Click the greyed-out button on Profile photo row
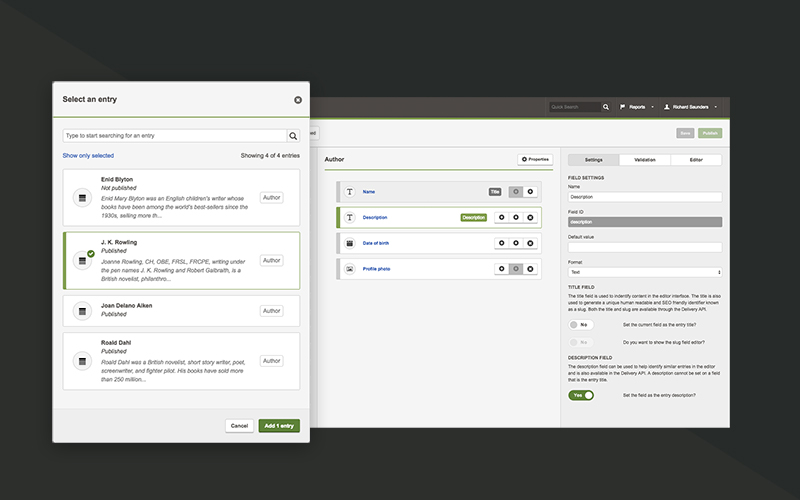This screenshot has height=500, width=800. (x=516, y=269)
